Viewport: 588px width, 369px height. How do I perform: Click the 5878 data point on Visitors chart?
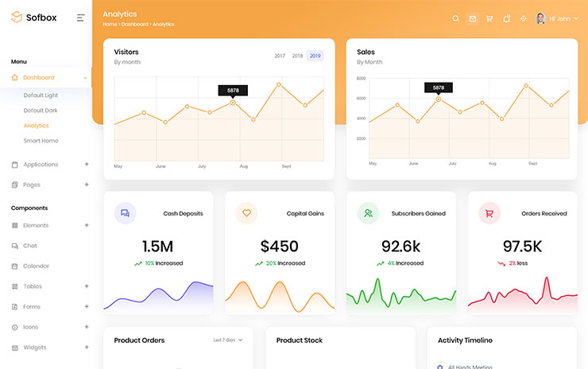[233, 103]
